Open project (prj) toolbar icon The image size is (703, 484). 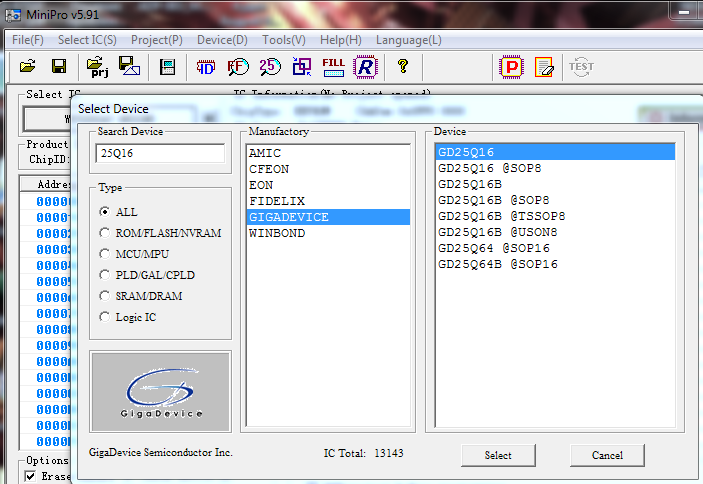coord(97,67)
